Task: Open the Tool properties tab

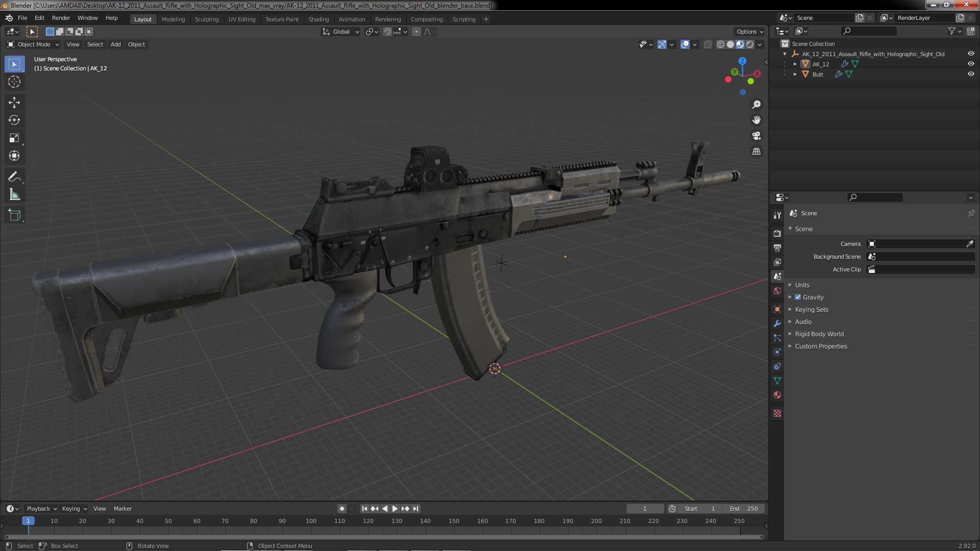Action: [x=777, y=215]
